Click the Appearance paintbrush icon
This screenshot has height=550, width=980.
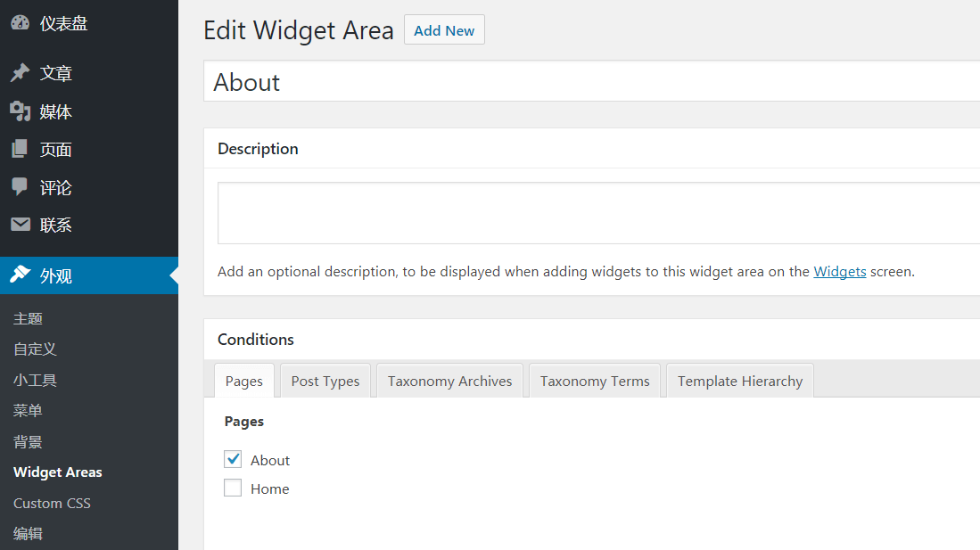(20, 275)
